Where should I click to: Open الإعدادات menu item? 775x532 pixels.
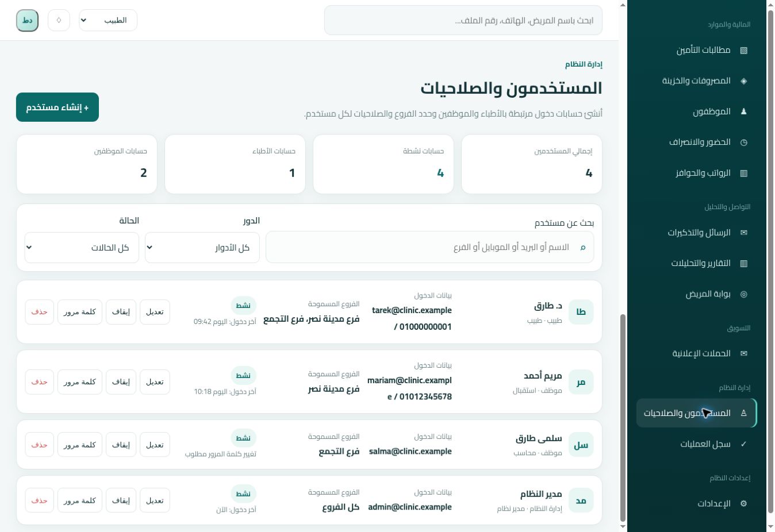click(696, 504)
